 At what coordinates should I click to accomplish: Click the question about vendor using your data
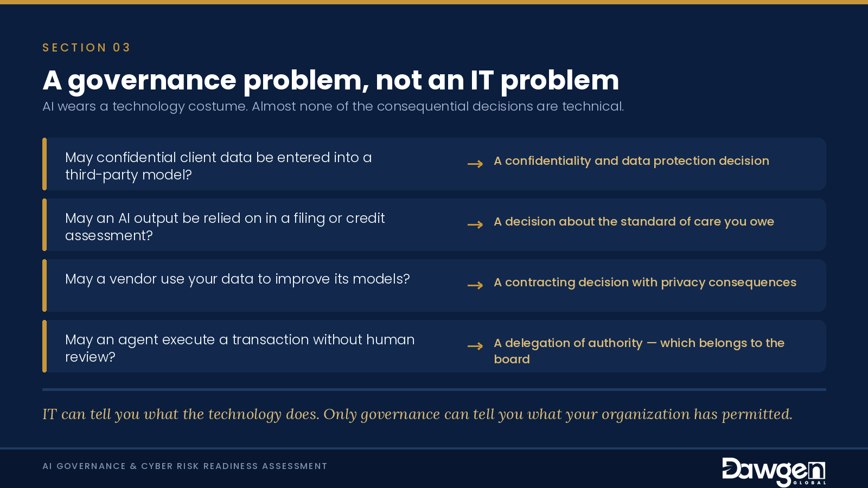[238, 279]
